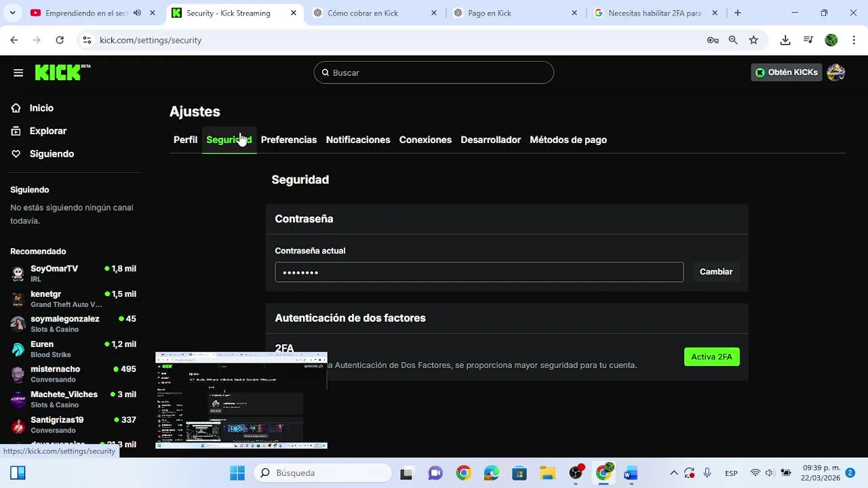868x488 pixels.
Task: Go back in browser history
Action: pos(14,40)
